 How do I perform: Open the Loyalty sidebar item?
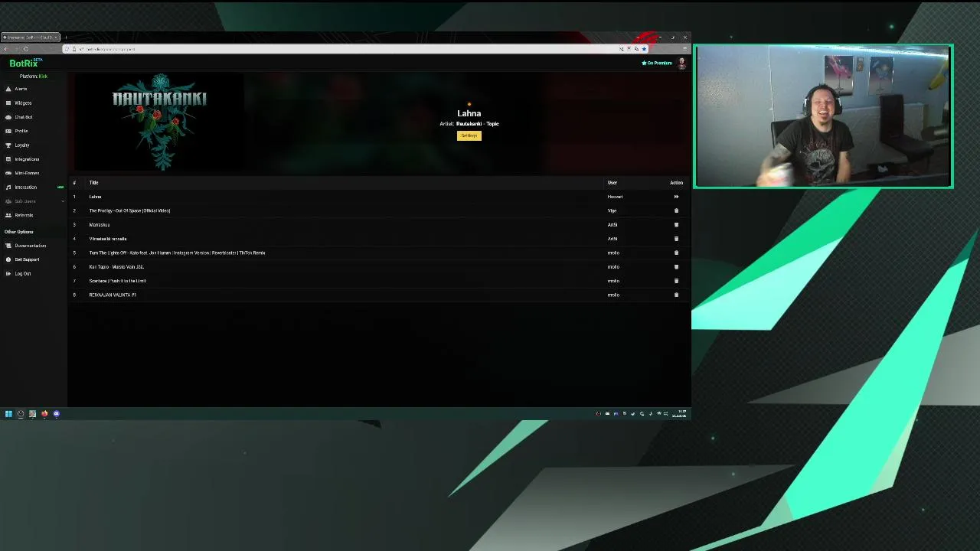pos(22,145)
